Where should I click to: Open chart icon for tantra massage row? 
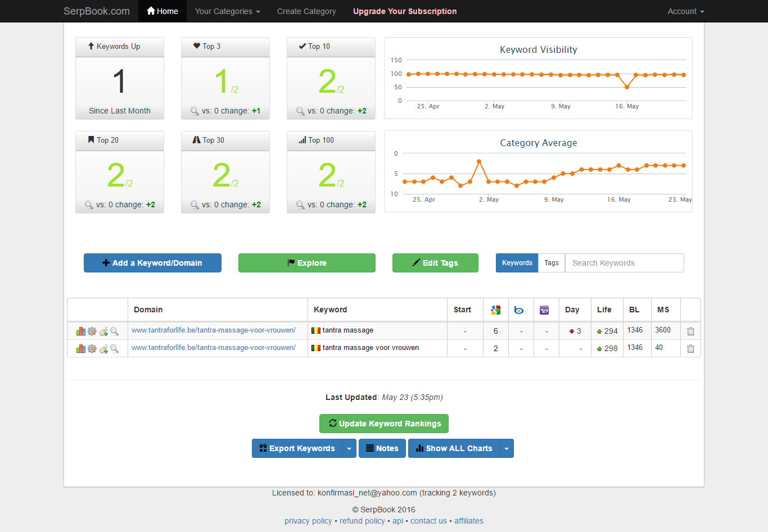coord(80,331)
